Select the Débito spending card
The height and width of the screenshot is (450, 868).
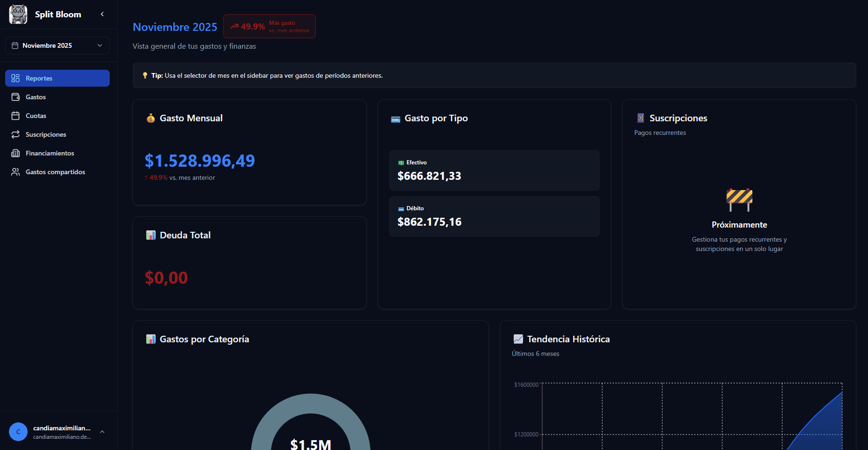tap(494, 216)
